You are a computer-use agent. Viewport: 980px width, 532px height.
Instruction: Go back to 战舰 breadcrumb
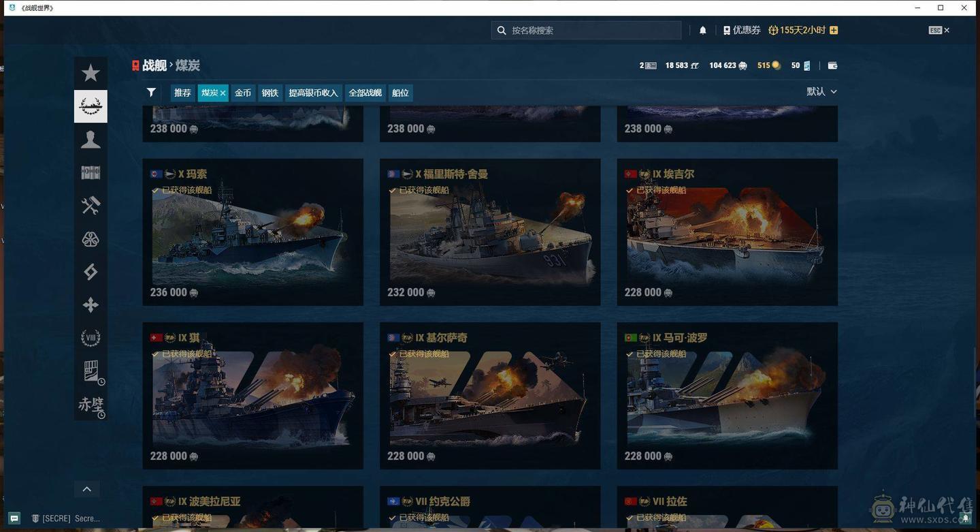(154, 65)
